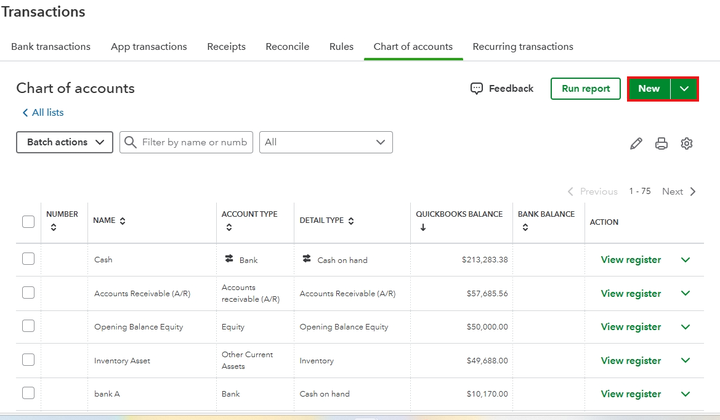Click the Next pagination link text
The image size is (720, 420).
pyautogui.click(x=672, y=191)
